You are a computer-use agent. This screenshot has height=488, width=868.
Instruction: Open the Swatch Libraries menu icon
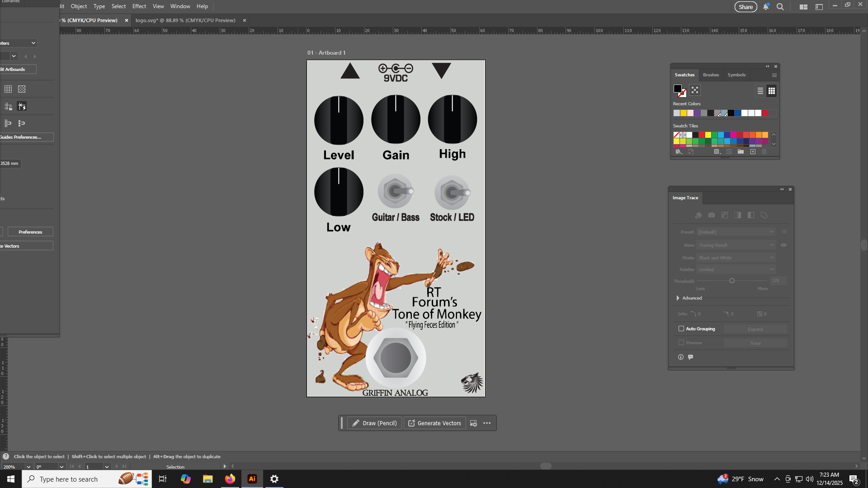pyautogui.click(x=679, y=152)
